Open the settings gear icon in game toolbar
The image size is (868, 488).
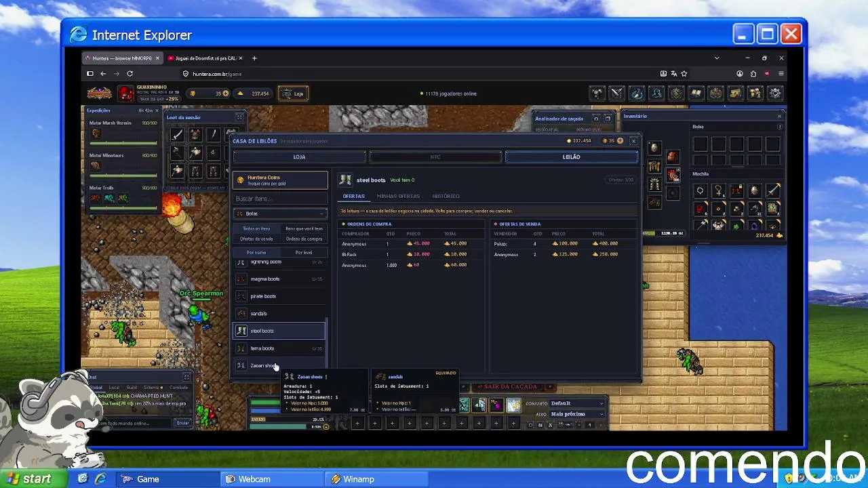[x=775, y=94]
